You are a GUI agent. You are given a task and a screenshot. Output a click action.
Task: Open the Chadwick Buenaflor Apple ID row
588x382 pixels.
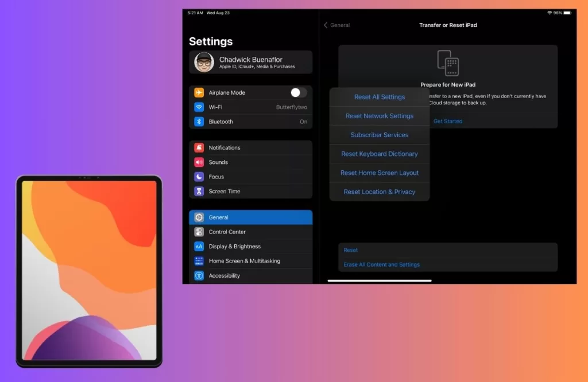251,62
